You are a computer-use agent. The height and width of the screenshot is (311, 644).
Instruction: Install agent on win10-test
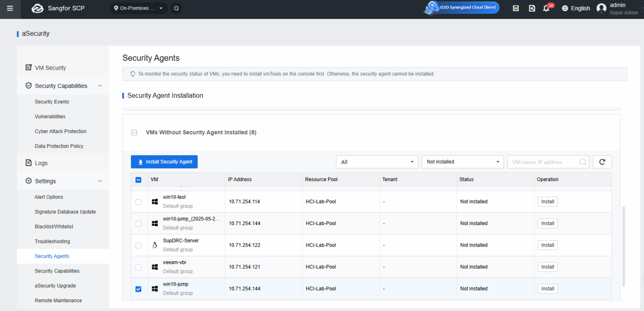coord(548,202)
